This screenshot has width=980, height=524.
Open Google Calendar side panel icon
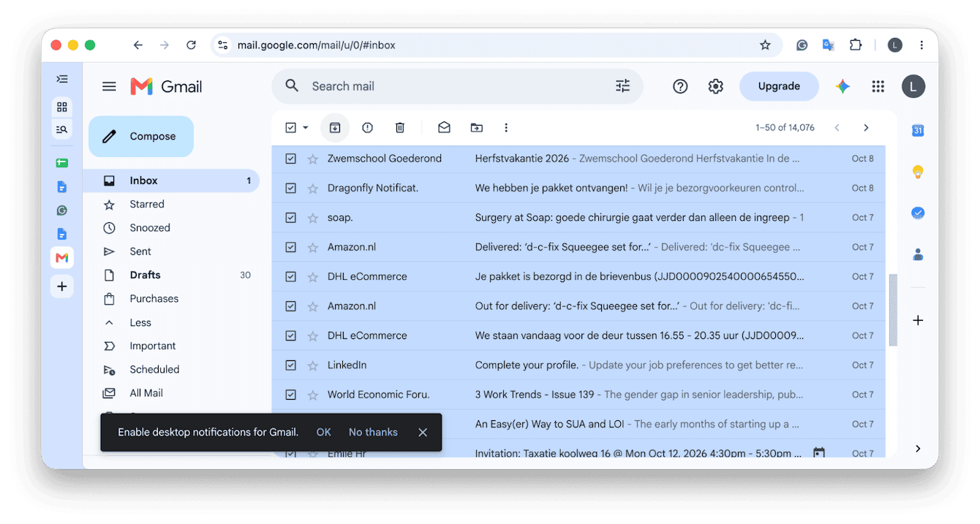918,131
